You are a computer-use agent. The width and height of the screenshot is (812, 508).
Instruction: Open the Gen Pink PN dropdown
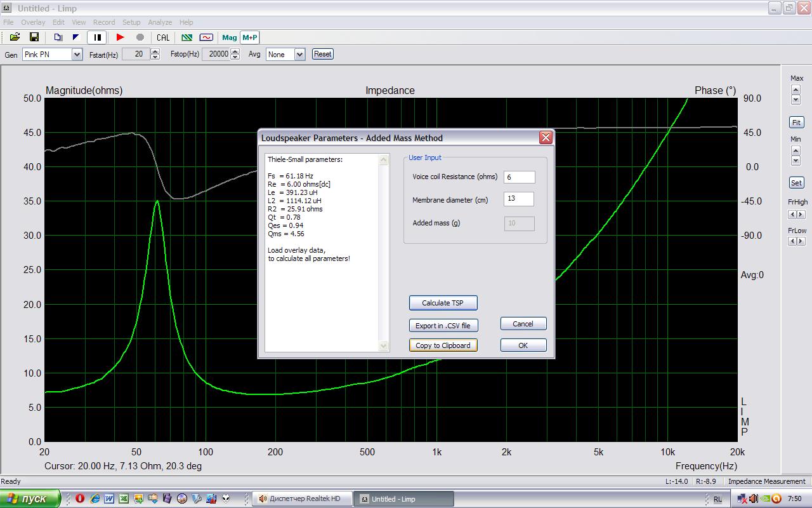tap(77, 55)
